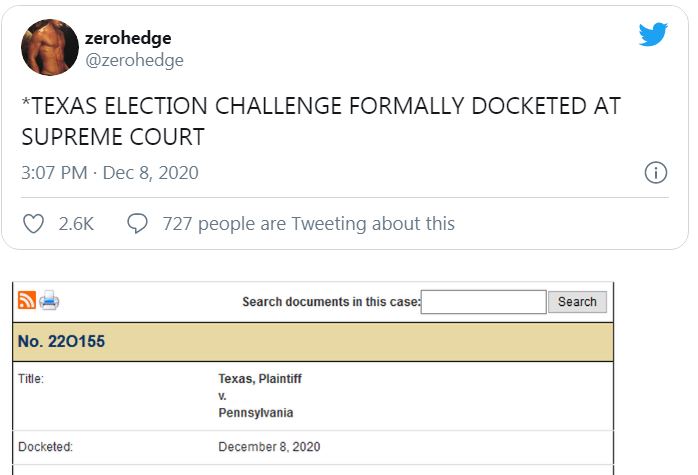Subscribe via the orange RSS feed icon
The height and width of the screenshot is (475, 698).
27,300
